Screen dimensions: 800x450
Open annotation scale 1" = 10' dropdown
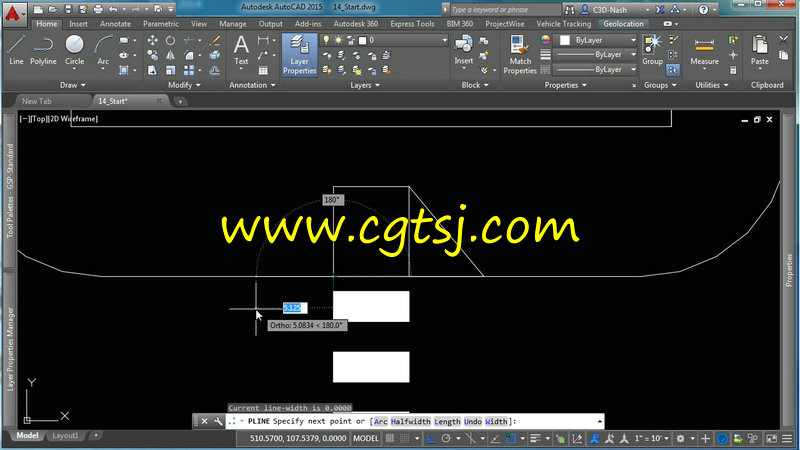point(652,438)
